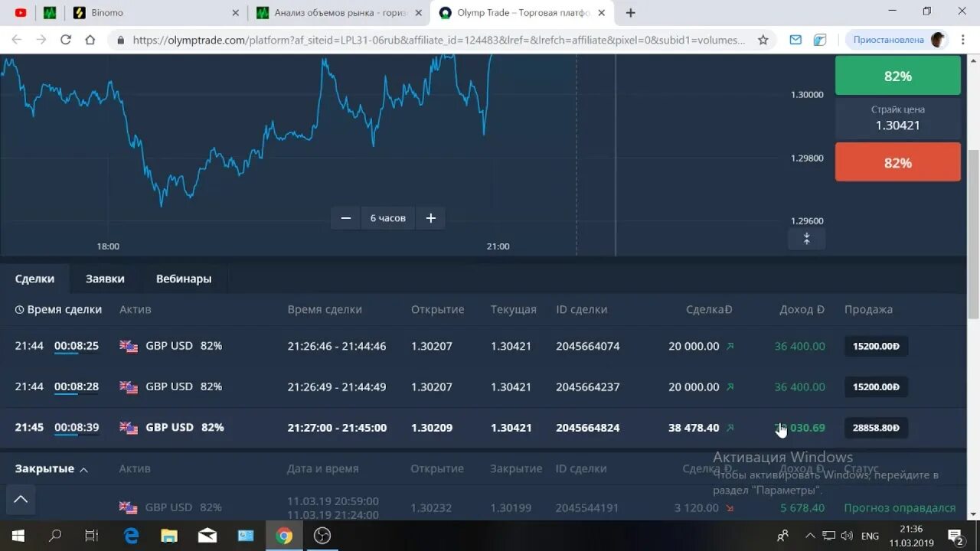This screenshot has height=551, width=980.
Task: Sell deal 2045664074 for 15200.00
Action: [876, 346]
